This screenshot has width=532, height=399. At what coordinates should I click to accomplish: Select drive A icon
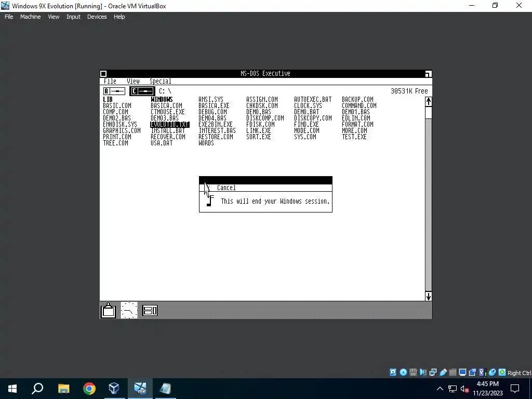click(114, 91)
